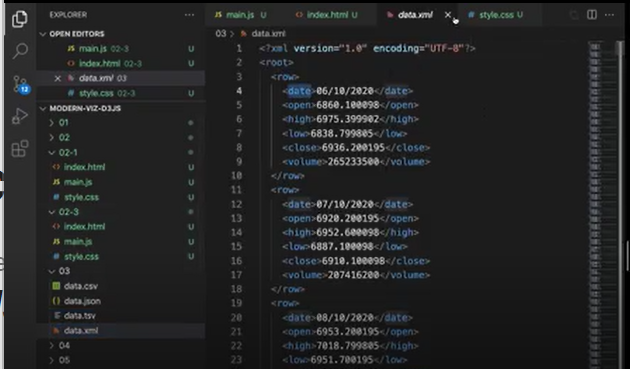Click value 6838.799805 on line 7
This screenshot has height=369, width=630.
342,133
